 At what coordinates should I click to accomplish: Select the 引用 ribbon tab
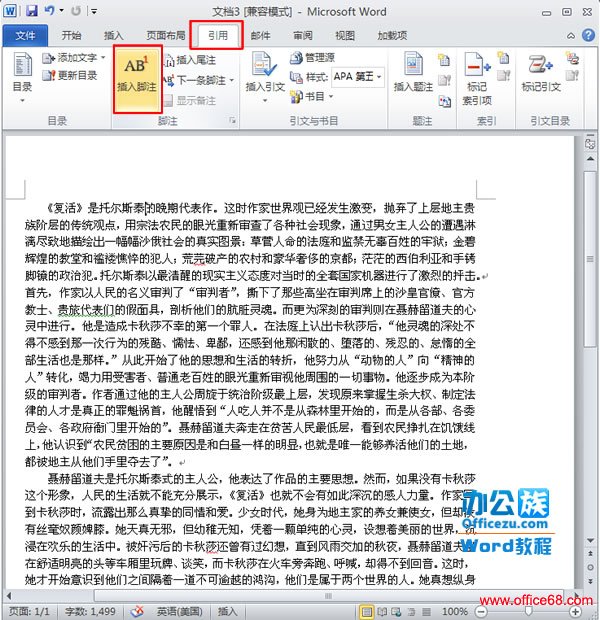218,36
